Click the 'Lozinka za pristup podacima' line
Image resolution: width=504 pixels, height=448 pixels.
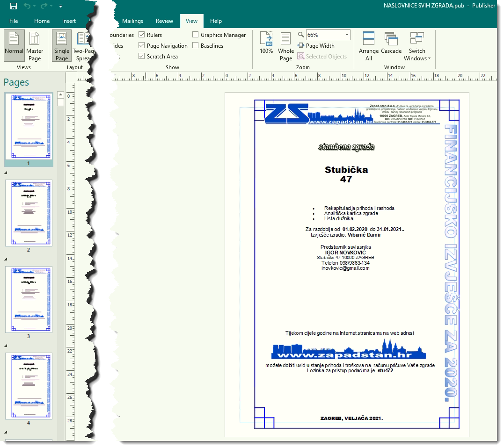pos(350,370)
